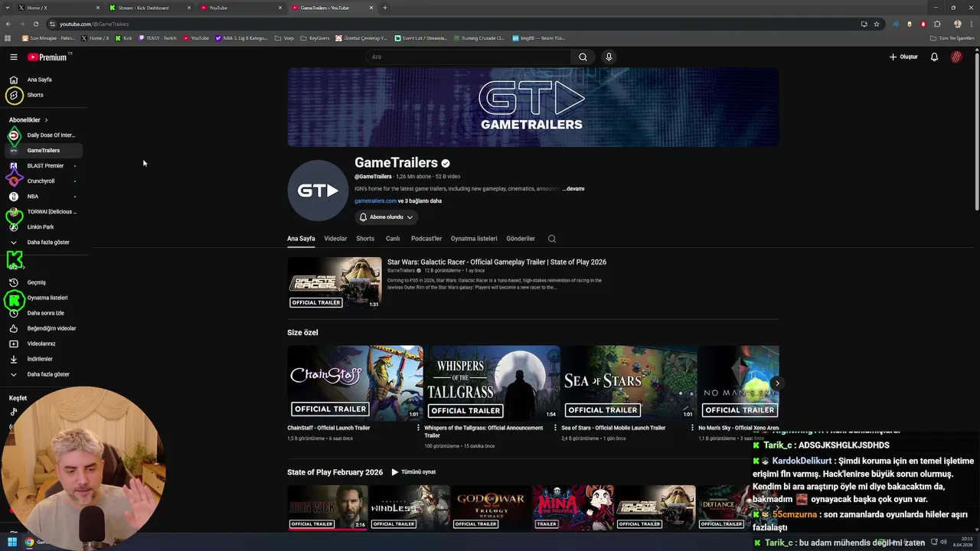Go back to the previous page
This screenshot has width=980, height=551.
point(8,24)
